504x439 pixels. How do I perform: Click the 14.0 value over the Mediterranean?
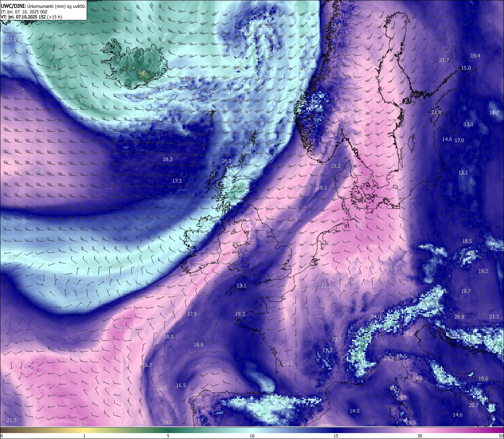click(354, 411)
